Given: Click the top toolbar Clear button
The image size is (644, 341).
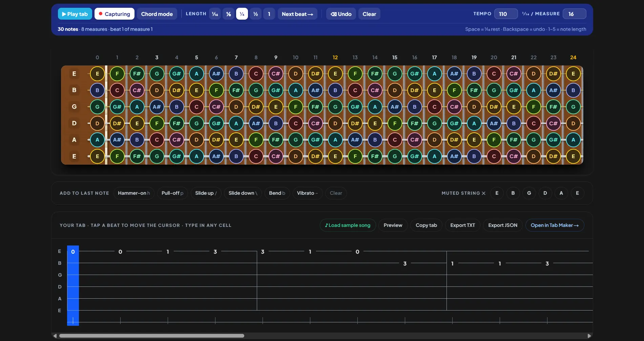Looking at the screenshot, I should click(369, 14).
